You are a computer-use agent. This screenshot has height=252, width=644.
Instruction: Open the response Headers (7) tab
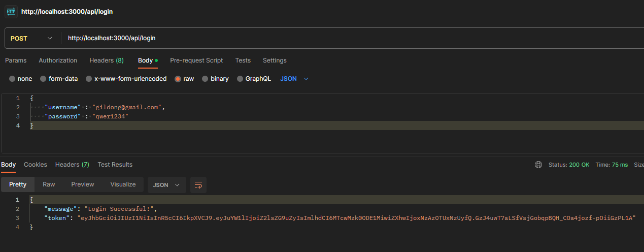pos(72,165)
